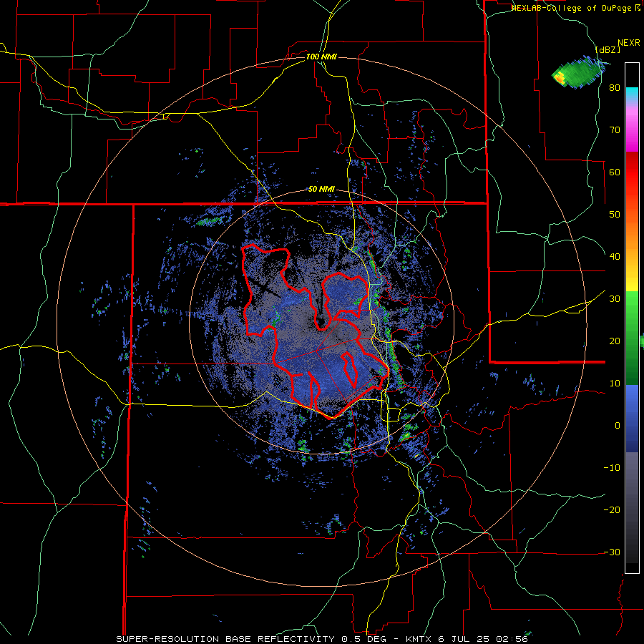Select the 80 value on the dBZ scale
Image resolution: width=644 pixels, height=644 pixels.
coord(615,88)
